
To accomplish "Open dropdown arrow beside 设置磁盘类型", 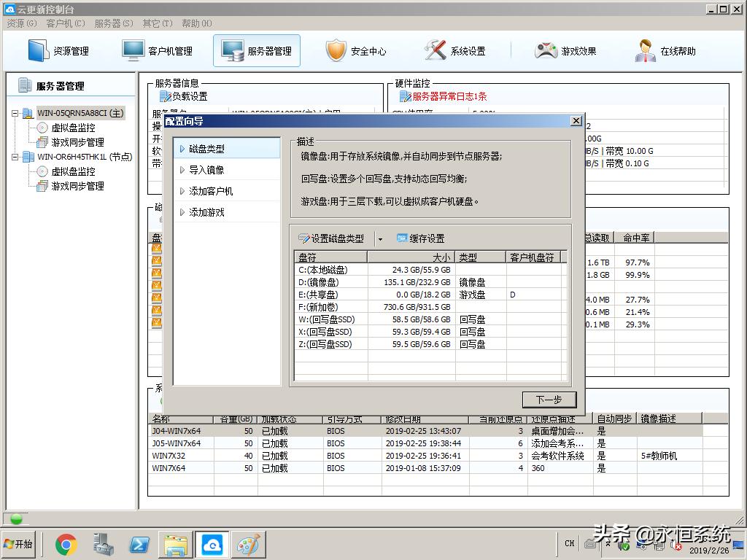I will [x=380, y=239].
